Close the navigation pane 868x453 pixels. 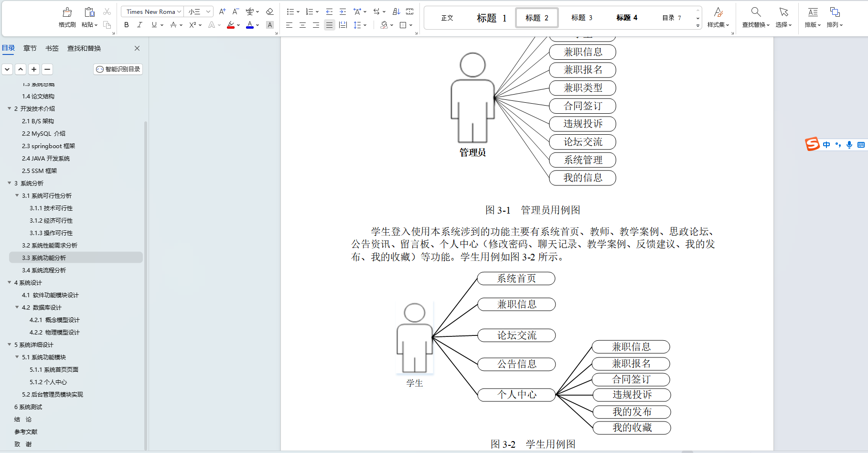point(137,48)
